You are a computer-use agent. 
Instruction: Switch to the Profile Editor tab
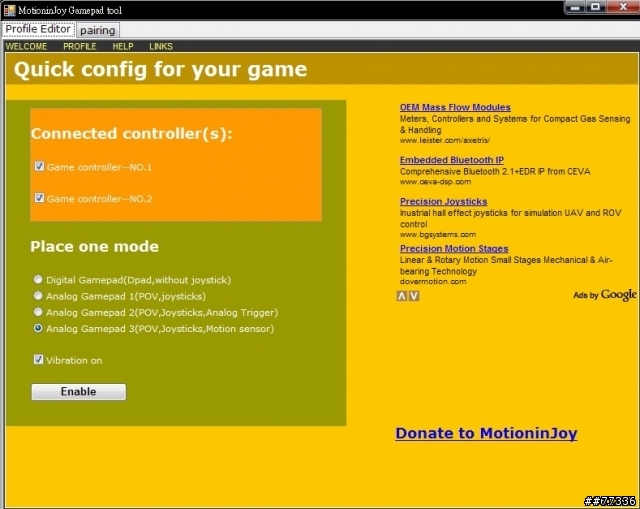click(38, 29)
